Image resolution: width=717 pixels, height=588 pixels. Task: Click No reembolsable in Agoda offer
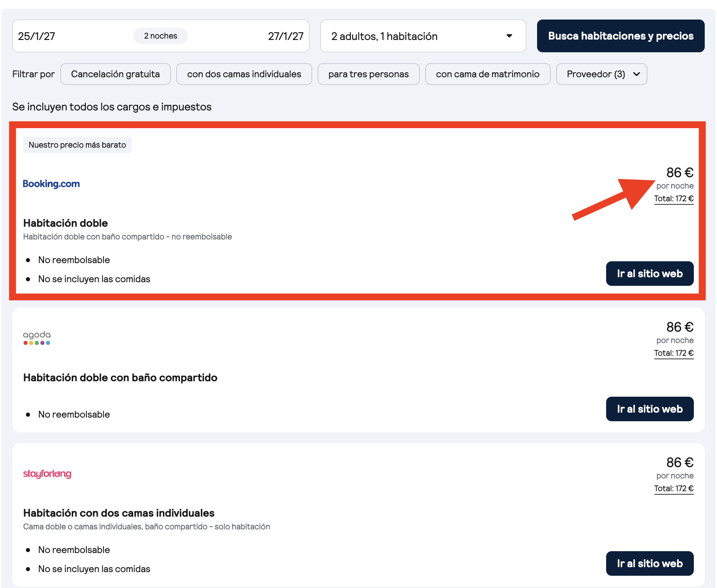[74, 414]
